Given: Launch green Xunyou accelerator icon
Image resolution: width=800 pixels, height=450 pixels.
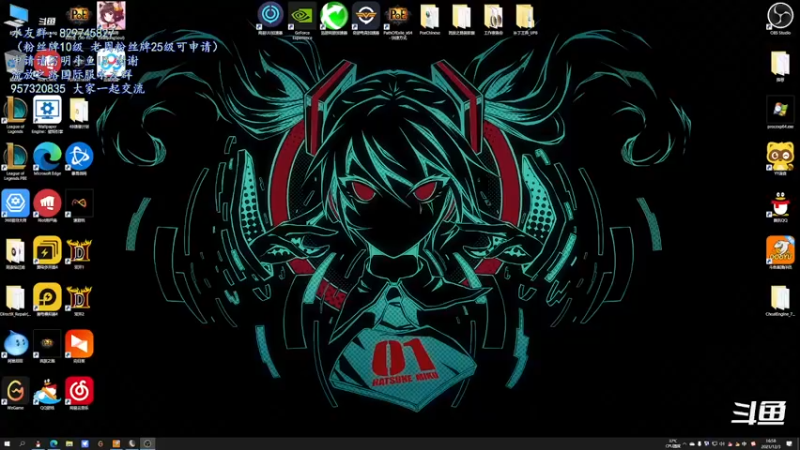Looking at the screenshot, I should [x=334, y=17].
